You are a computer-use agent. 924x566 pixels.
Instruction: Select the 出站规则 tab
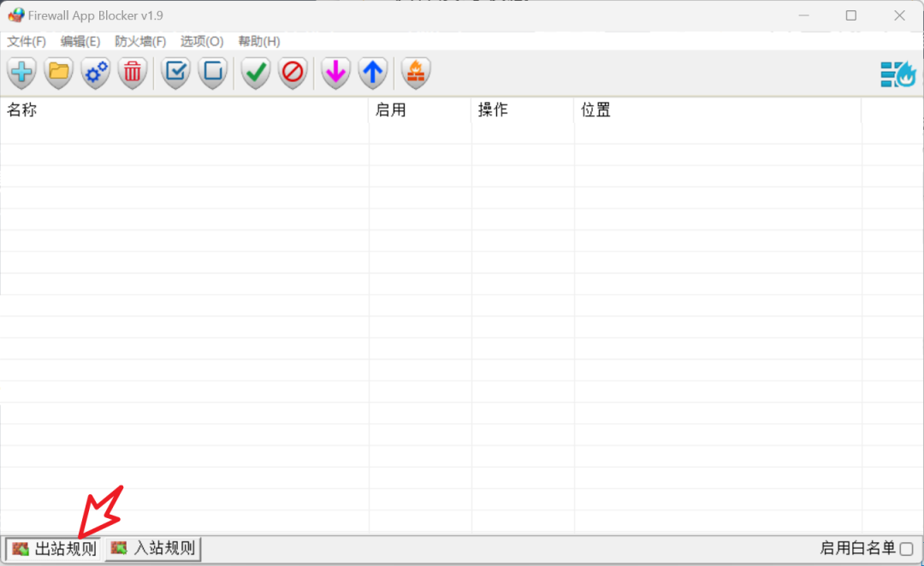pyautogui.click(x=54, y=549)
